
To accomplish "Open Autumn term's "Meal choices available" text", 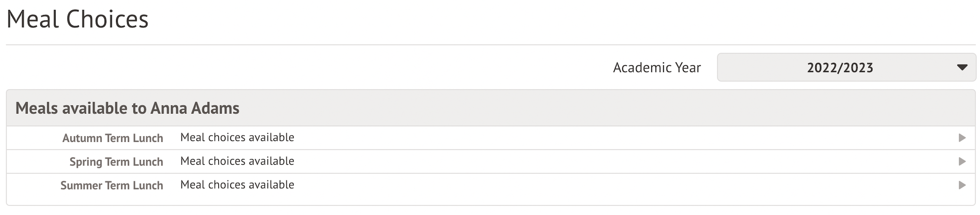I will pyautogui.click(x=237, y=137).
